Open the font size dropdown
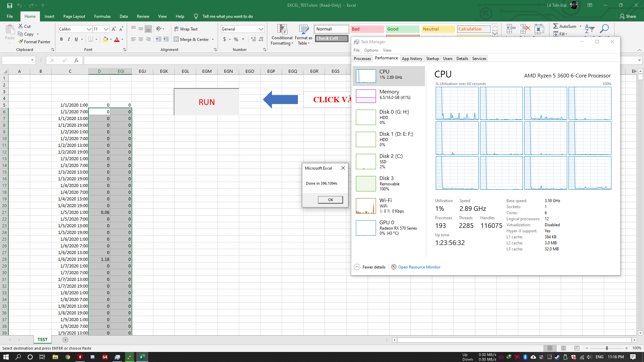 pyautogui.click(x=106, y=29)
